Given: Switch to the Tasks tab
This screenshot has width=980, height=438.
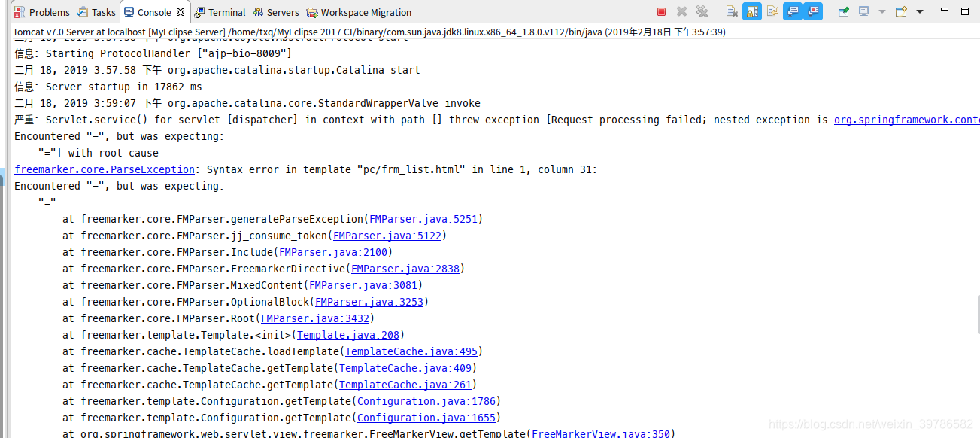Looking at the screenshot, I should point(97,12).
